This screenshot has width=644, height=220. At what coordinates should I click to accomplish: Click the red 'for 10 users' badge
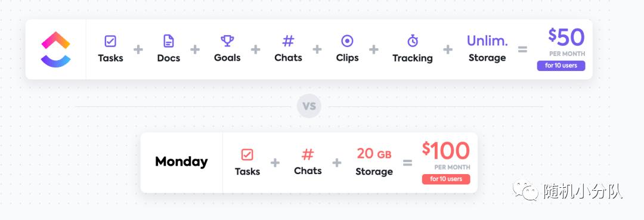[445, 179]
